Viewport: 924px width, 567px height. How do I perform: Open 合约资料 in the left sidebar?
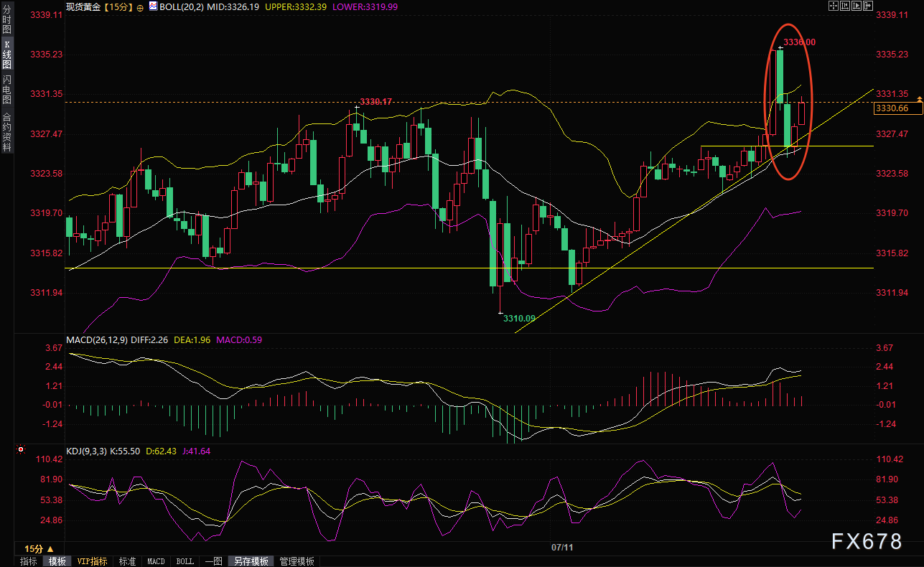pyautogui.click(x=6, y=131)
